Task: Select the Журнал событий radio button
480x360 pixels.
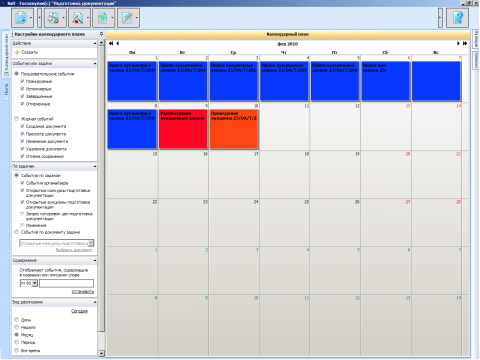Action: tap(16, 119)
